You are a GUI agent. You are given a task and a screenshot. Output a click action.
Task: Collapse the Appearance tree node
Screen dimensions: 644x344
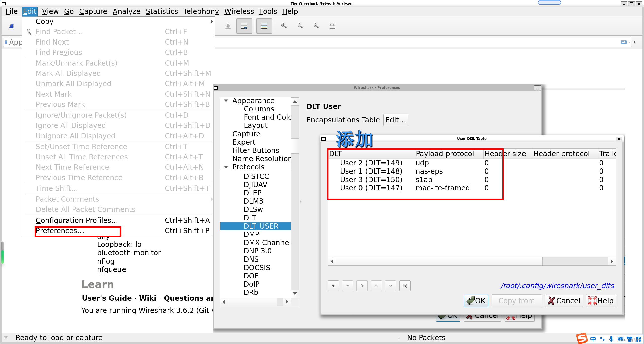[x=226, y=101]
